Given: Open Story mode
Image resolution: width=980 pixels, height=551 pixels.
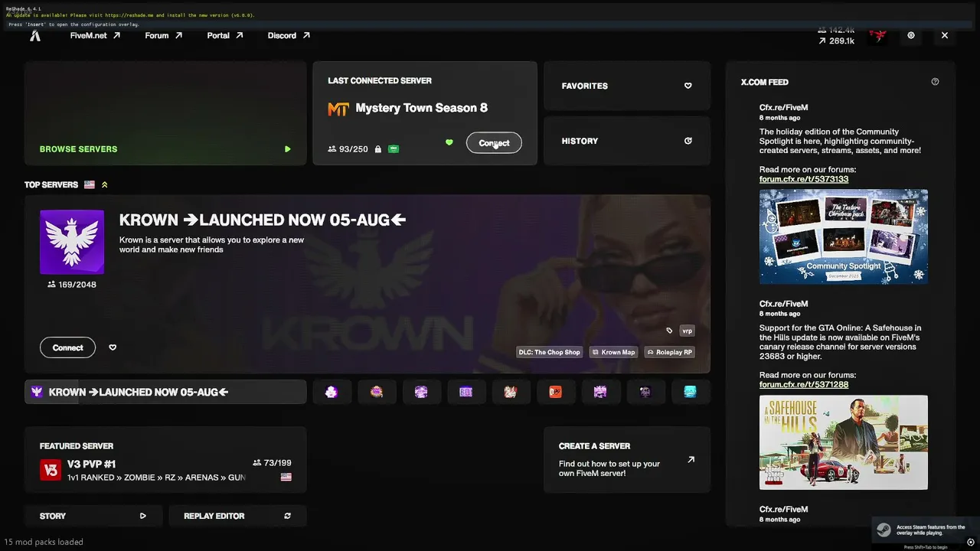Looking at the screenshot, I should pyautogui.click(x=93, y=516).
